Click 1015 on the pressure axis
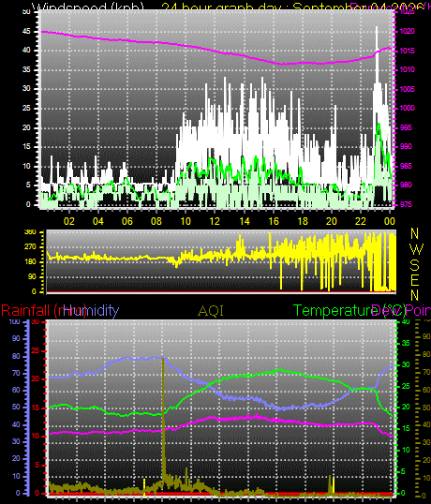Image resolution: width=431 pixels, height=504 pixels. click(408, 51)
